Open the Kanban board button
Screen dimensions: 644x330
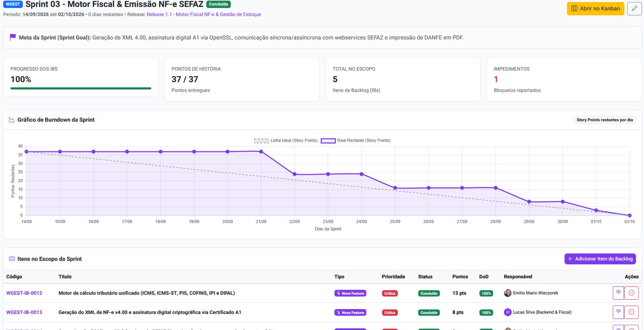595,8
